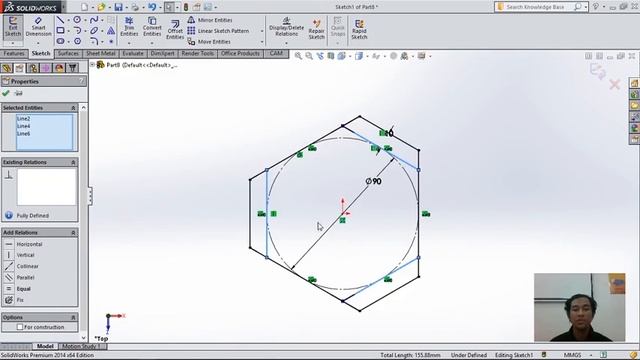The height and width of the screenshot is (360, 640).
Task: Switch to the Sheet Metal tab
Action: point(101,53)
